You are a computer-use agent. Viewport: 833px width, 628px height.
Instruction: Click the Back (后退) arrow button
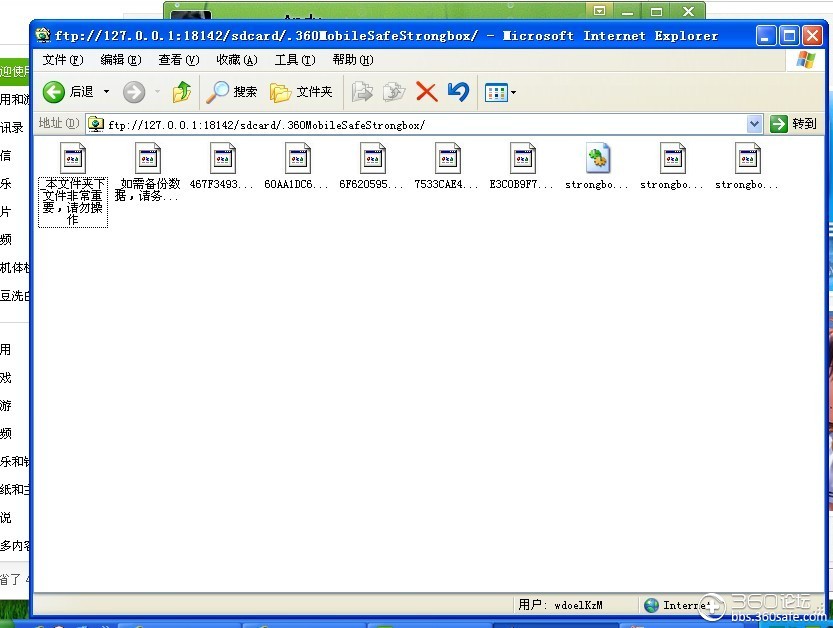[x=55, y=92]
